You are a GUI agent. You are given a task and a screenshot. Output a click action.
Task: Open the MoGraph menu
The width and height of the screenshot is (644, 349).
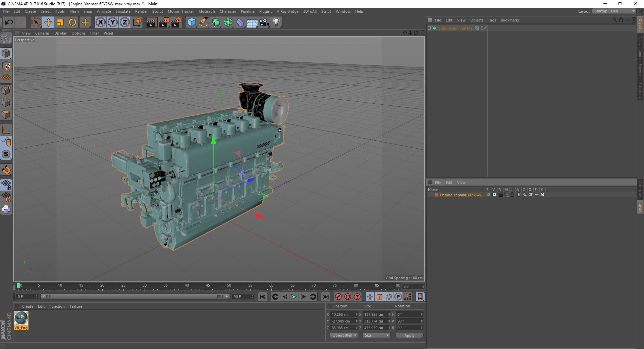click(x=207, y=11)
